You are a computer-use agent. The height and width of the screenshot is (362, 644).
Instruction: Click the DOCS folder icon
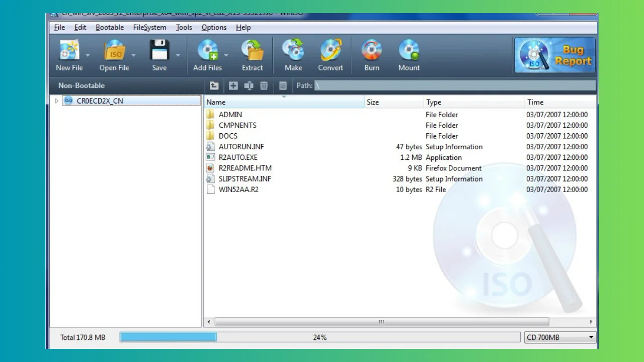[210, 136]
